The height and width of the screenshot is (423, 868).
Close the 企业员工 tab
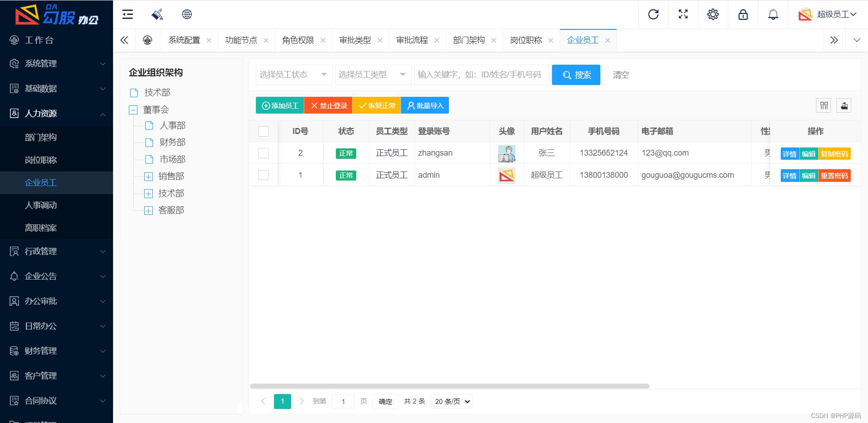(x=608, y=40)
